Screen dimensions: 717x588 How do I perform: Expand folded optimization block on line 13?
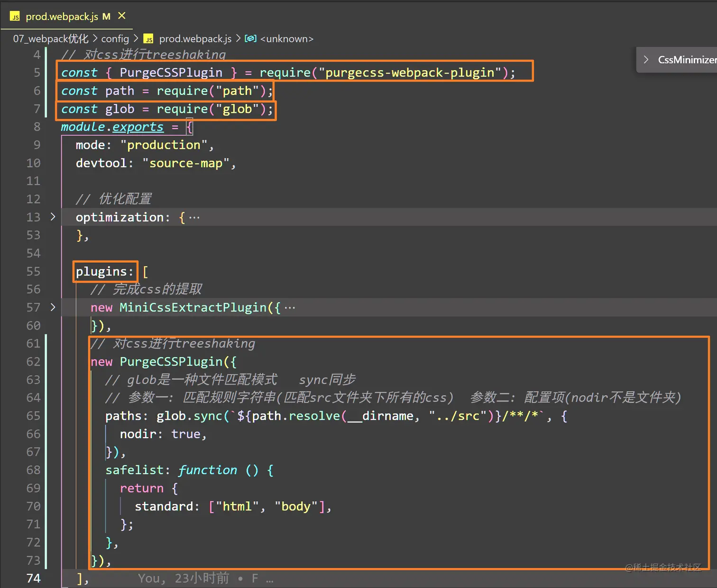[x=53, y=217]
